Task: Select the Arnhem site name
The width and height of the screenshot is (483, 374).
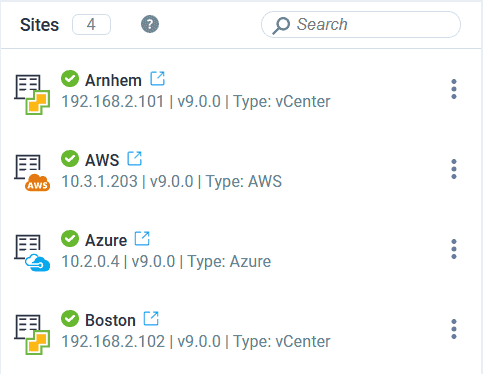Action: pyautogui.click(x=113, y=80)
